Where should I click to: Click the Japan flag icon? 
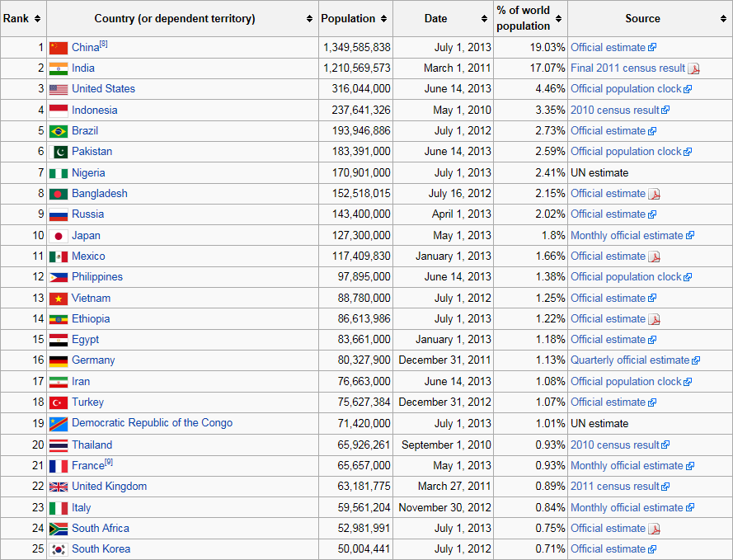[58, 236]
